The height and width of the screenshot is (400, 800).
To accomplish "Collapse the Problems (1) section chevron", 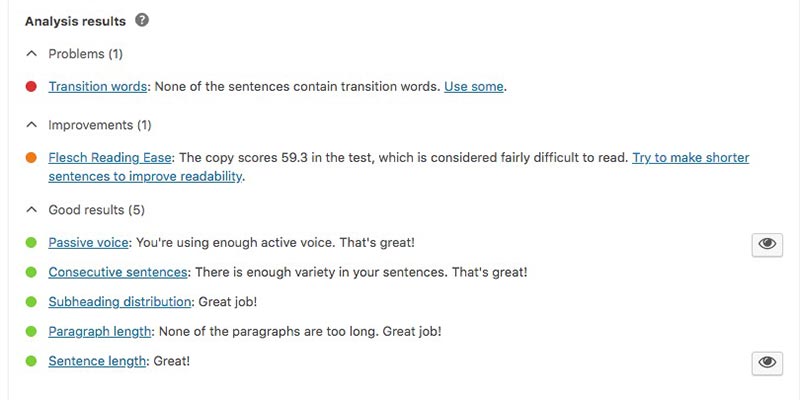I will 32,54.
